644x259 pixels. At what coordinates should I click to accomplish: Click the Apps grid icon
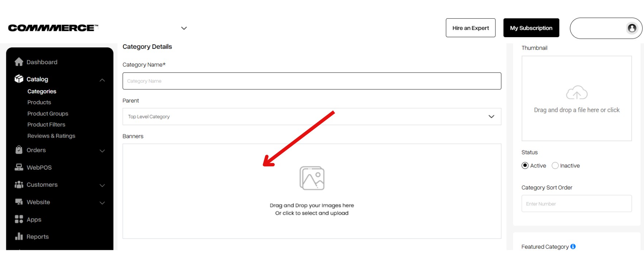tap(19, 219)
